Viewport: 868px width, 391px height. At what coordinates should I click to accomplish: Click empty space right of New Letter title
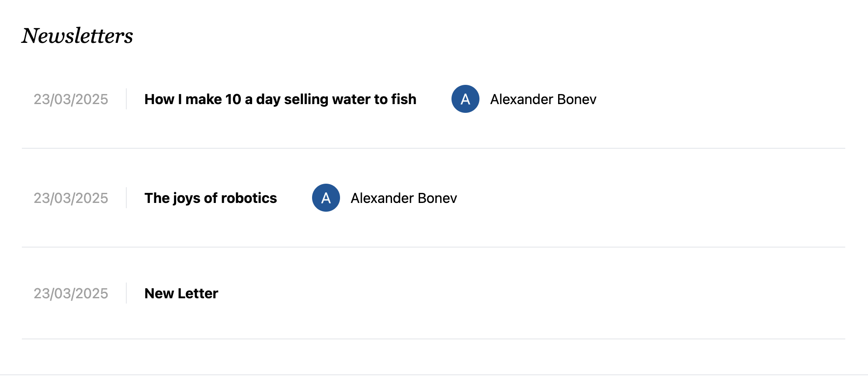(524, 293)
